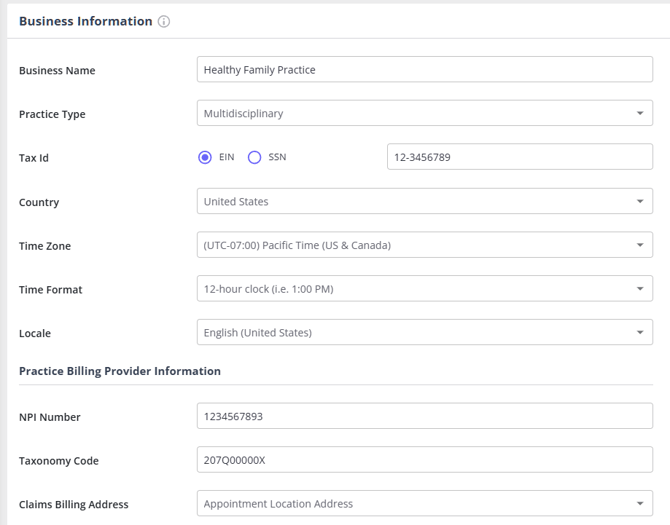670x525 pixels.
Task: Select the EIN radio button
Action: click(x=205, y=157)
